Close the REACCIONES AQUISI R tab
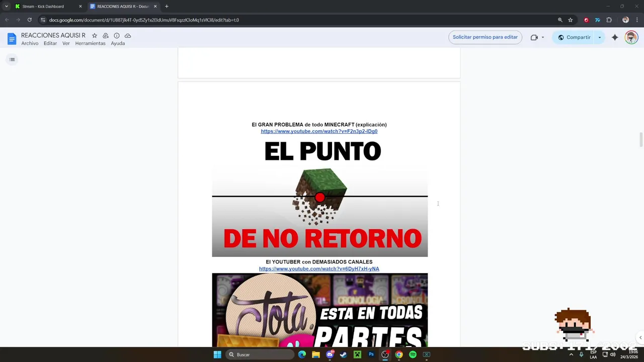644x362 pixels. 155,7
